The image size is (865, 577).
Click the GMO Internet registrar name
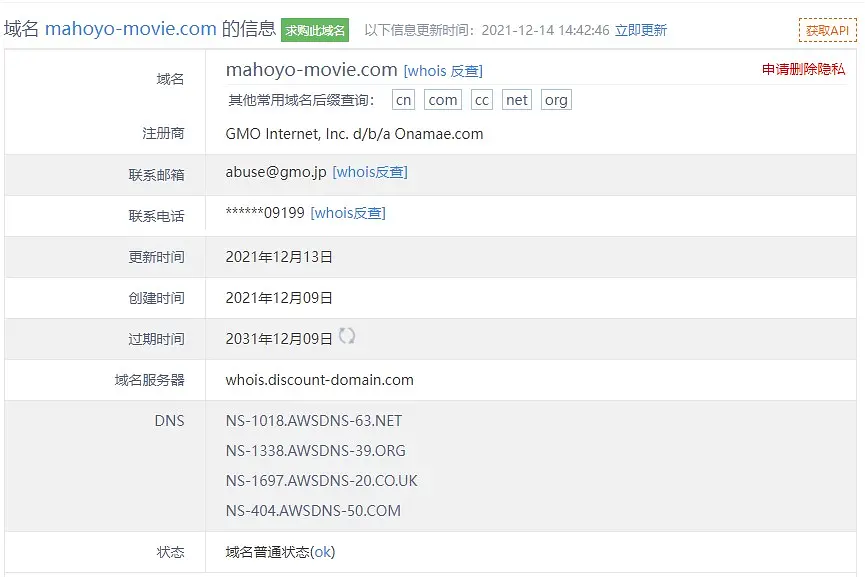pyautogui.click(x=354, y=134)
